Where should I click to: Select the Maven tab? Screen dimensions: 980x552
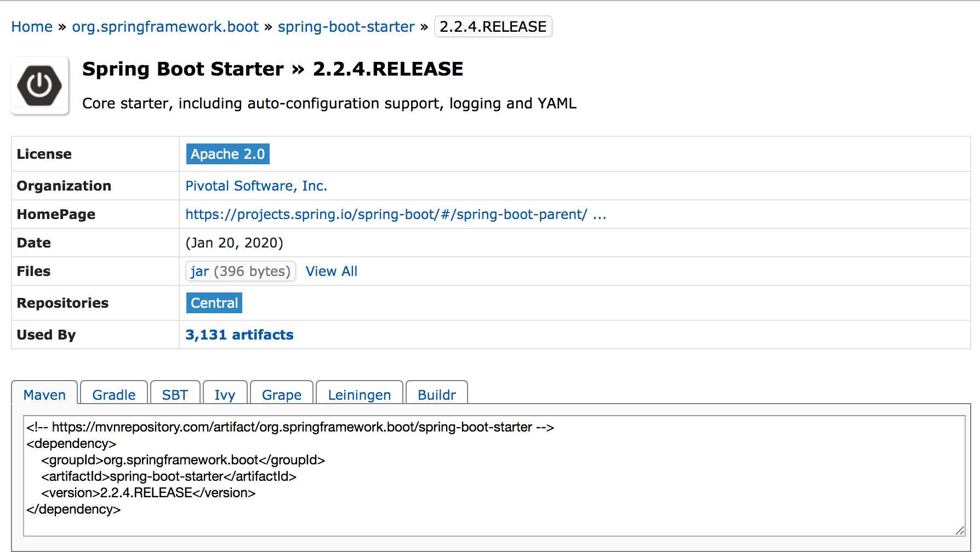point(44,394)
